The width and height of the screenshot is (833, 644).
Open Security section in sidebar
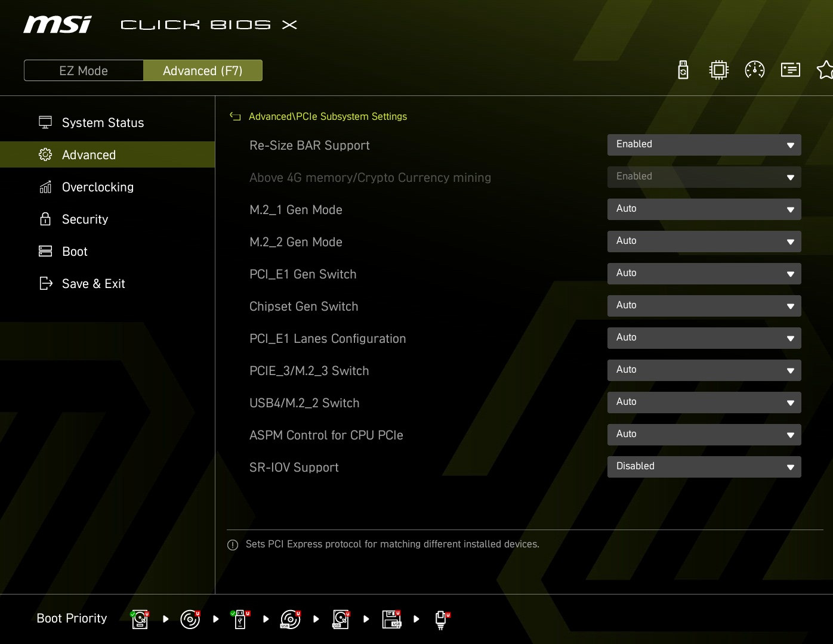point(107,219)
